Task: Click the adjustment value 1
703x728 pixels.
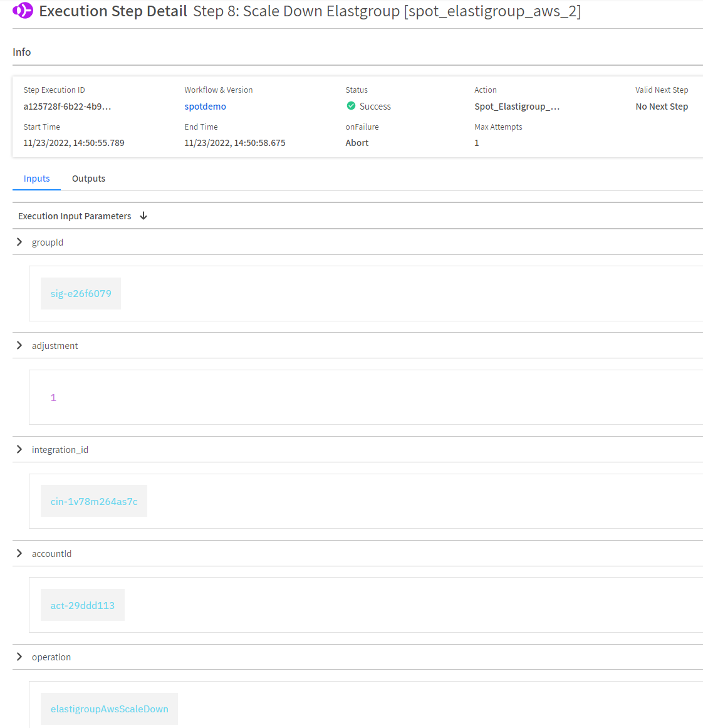Action: (53, 397)
